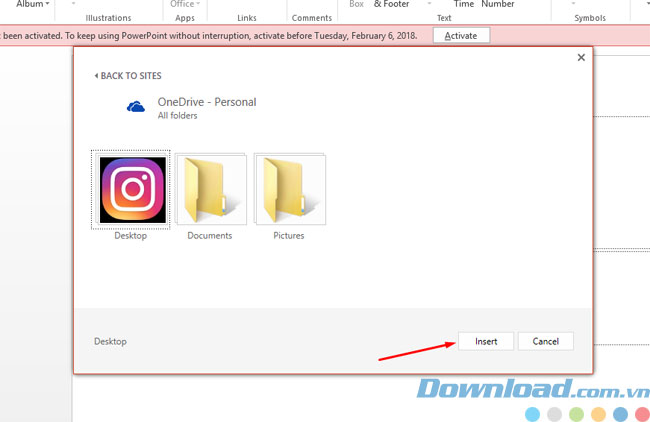
Task: Click the Insert button in the dialog
Action: pos(485,341)
